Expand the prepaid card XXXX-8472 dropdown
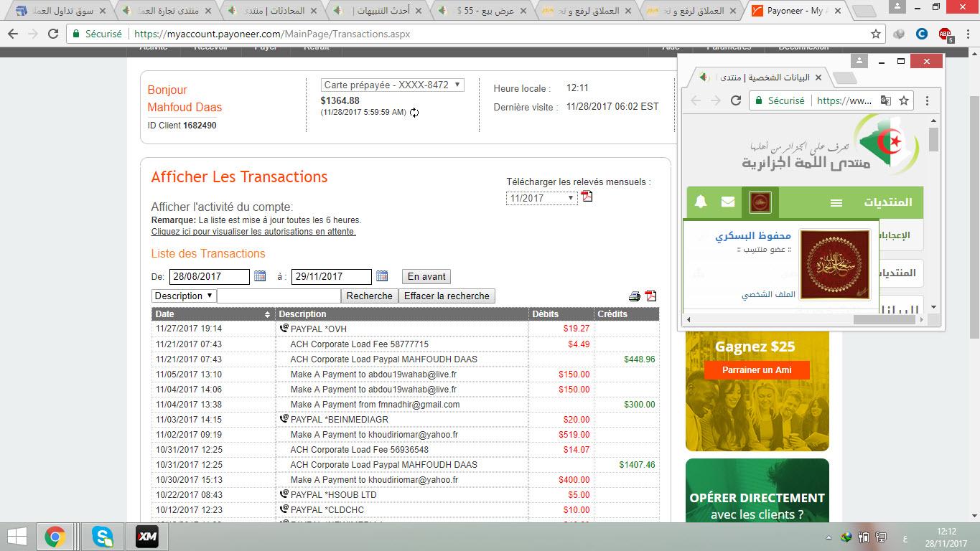Viewport: 980px width, 551px height. coord(392,85)
